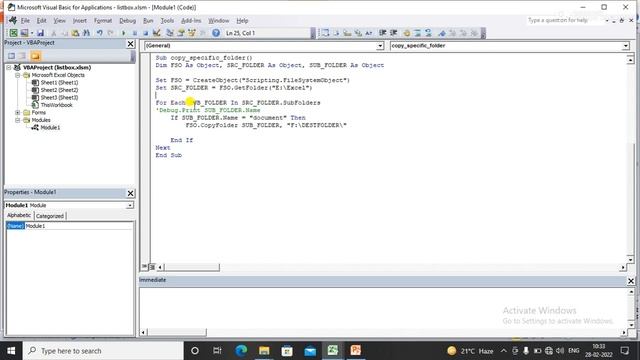
Task: Click the code window horizontal scrollbar thumb
Action: point(192,267)
